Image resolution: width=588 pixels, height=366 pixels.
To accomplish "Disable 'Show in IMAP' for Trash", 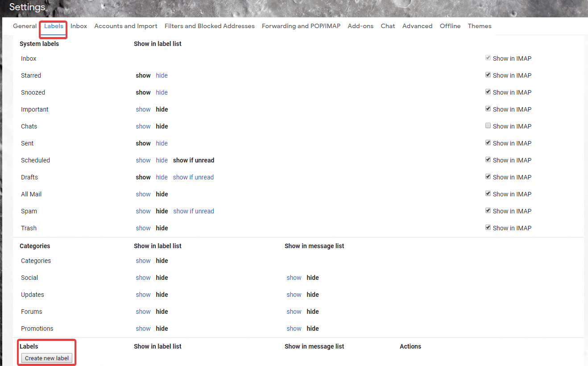I will coord(488,227).
